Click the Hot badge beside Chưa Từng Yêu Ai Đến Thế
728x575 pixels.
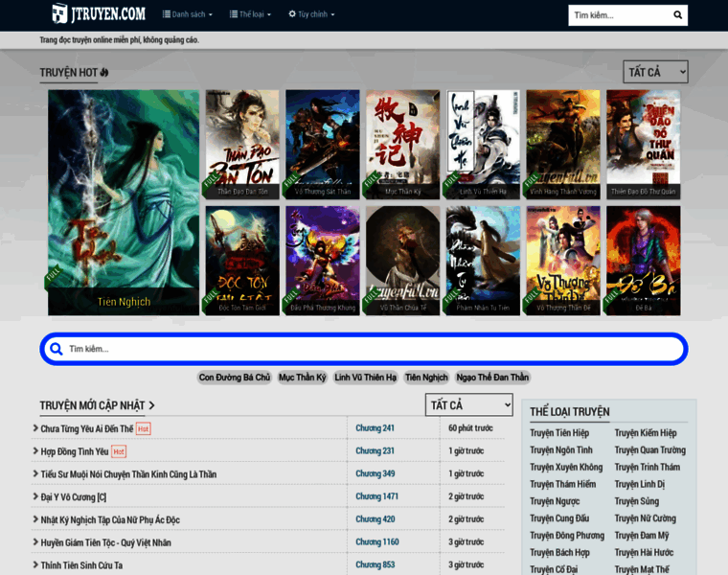click(143, 428)
